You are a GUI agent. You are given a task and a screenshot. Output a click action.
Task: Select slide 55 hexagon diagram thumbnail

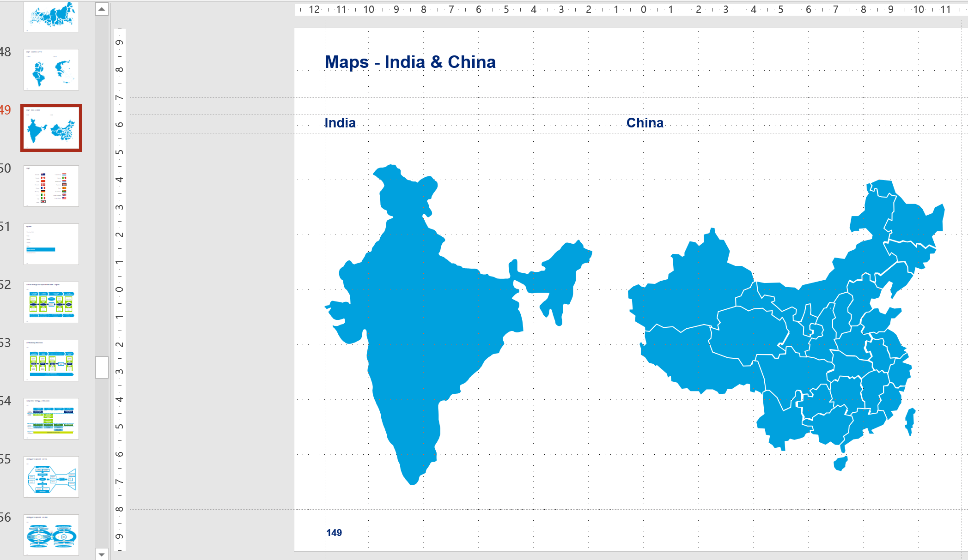point(51,477)
